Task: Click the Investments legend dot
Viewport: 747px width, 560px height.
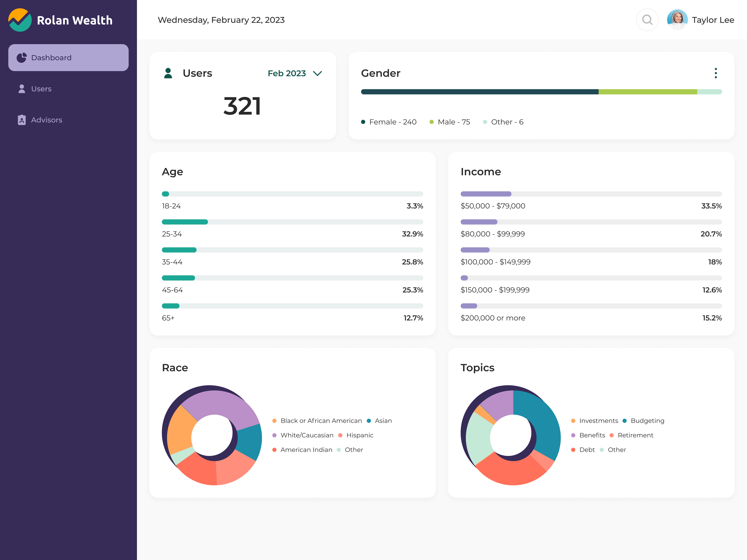Action: (x=573, y=421)
